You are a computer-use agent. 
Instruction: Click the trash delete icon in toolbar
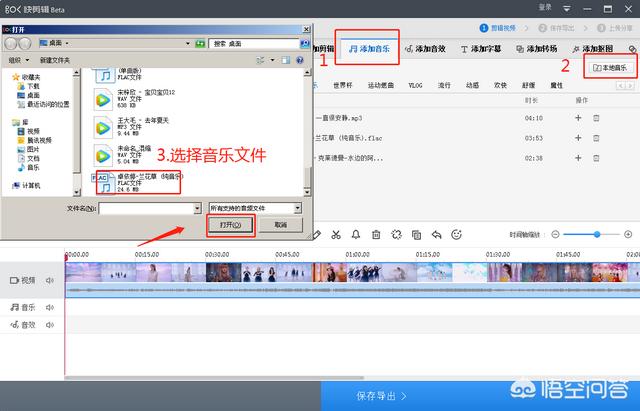tap(376, 235)
